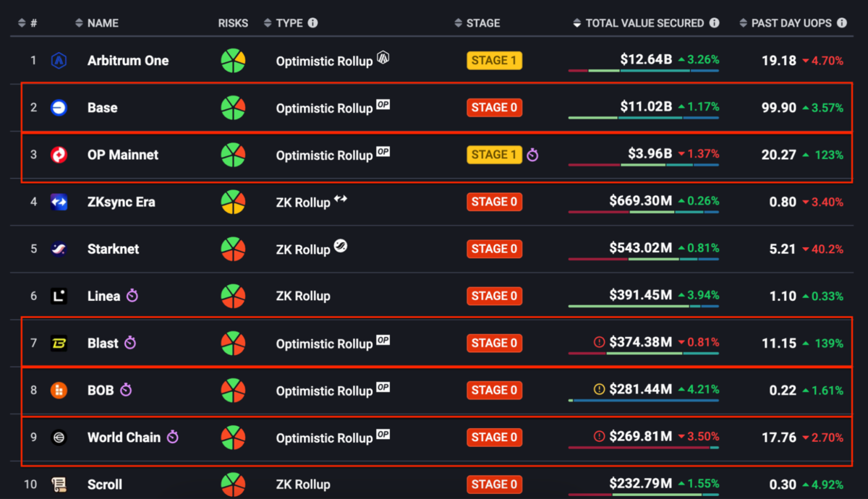Open the risk pie chart for Scroll

click(x=233, y=485)
